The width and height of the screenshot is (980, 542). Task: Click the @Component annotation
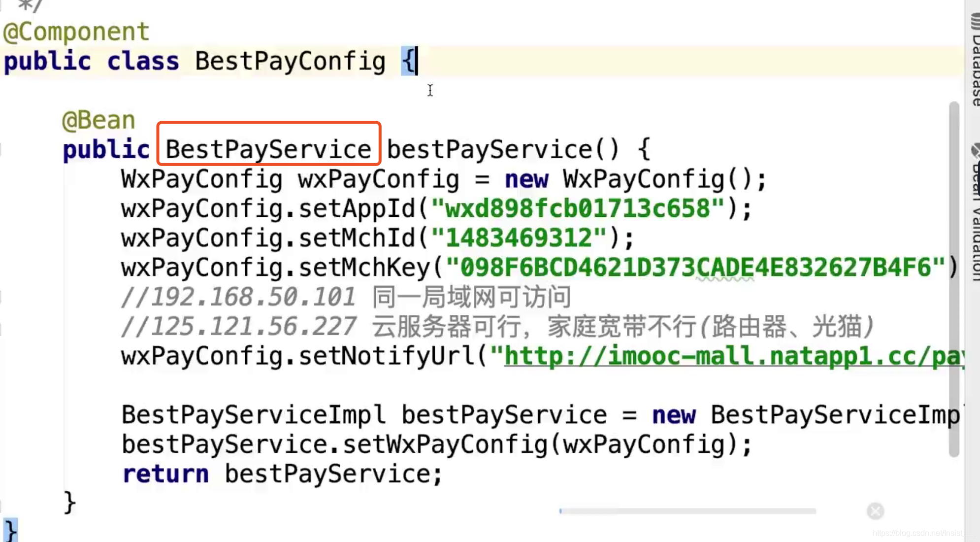point(76,32)
